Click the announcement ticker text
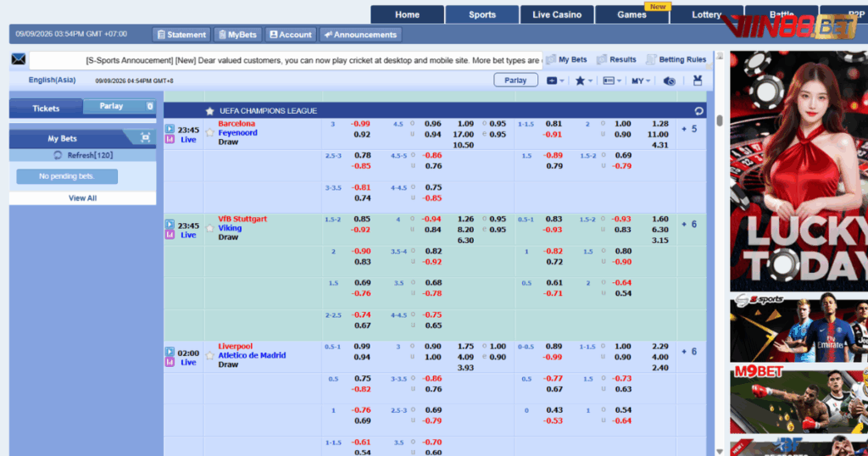 (x=313, y=60)
